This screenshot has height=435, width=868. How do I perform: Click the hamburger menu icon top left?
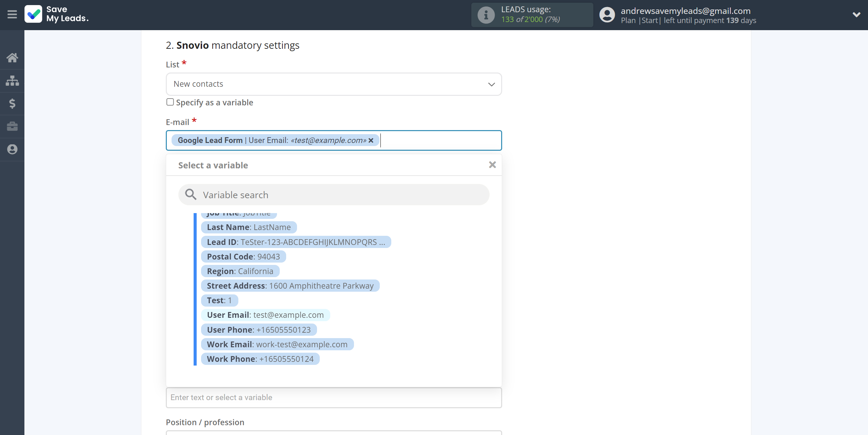pyautogui.click(x=12, y=15)
